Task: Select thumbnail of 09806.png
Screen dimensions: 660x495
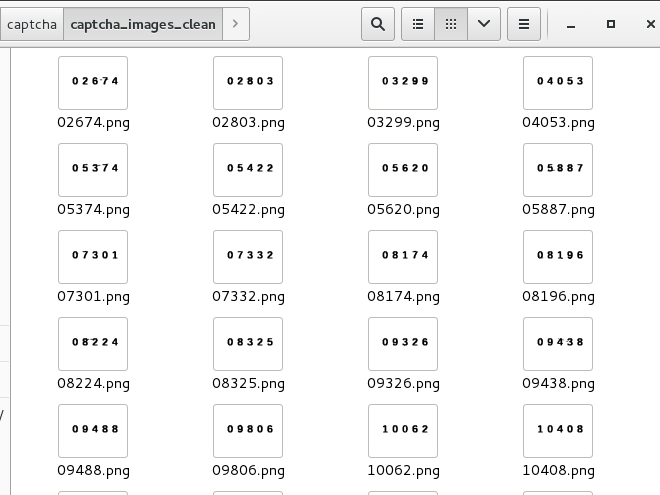Action: tap(248, 431)
